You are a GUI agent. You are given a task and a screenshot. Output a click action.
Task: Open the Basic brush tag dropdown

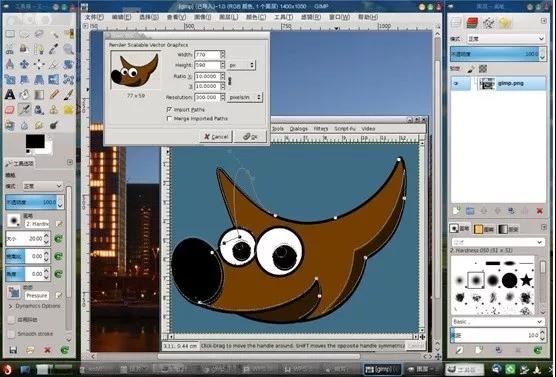(499, 322)
